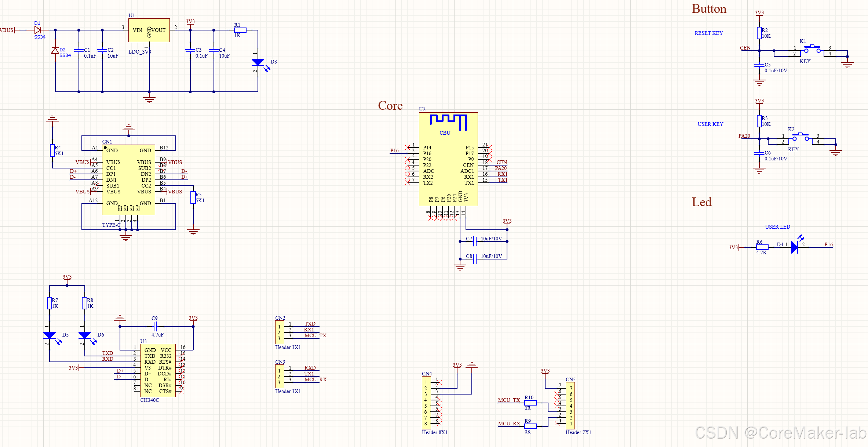Click the D4 user LED symbol

[x=794, y=247]
